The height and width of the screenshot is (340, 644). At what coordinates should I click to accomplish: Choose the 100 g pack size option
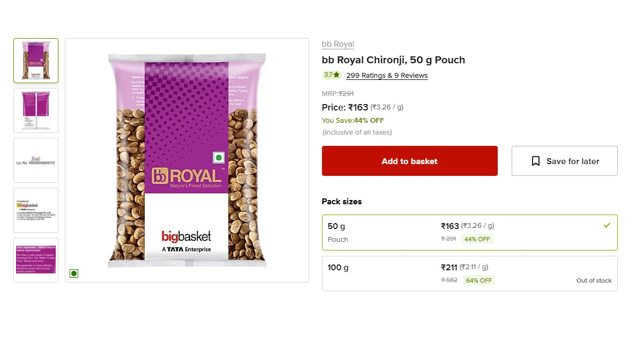469,274
